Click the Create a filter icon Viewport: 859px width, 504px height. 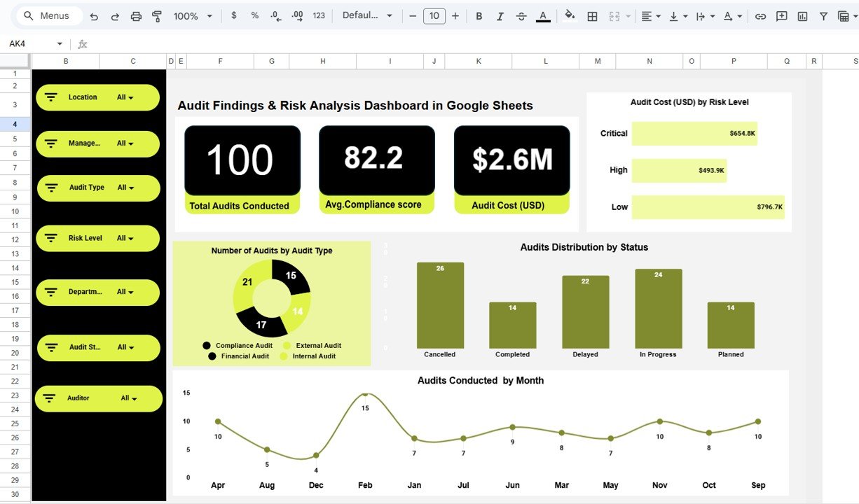[823, 15]
